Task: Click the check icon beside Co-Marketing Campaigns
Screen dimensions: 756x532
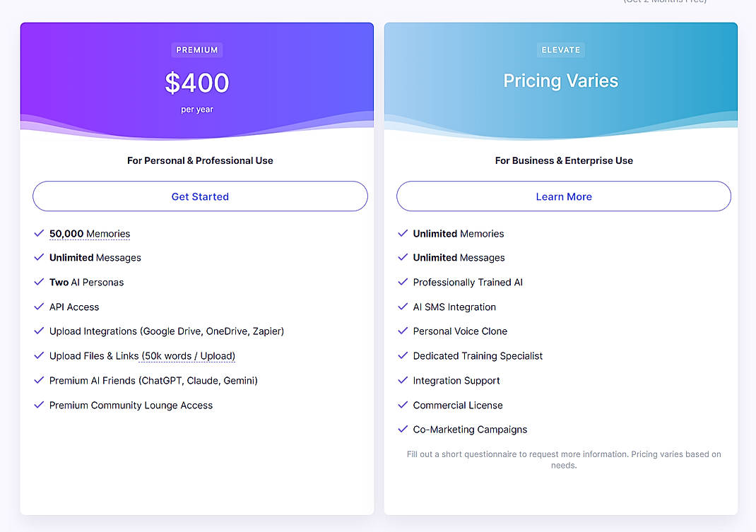Action: tap(403, 430)
